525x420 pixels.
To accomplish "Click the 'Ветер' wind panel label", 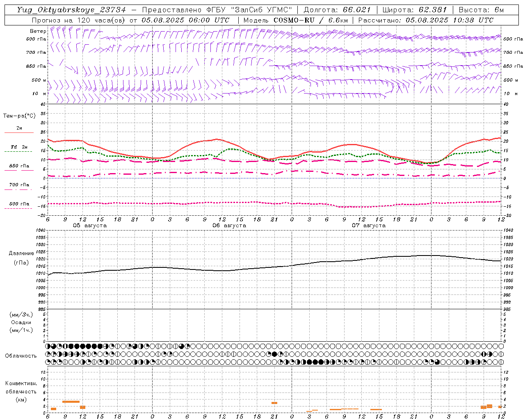I will tap(38, 31).
